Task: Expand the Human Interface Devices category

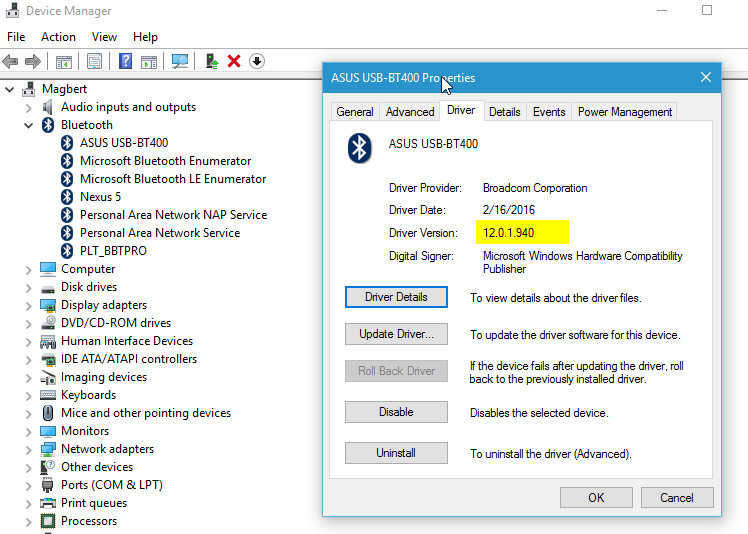Action: click(29, 342)
